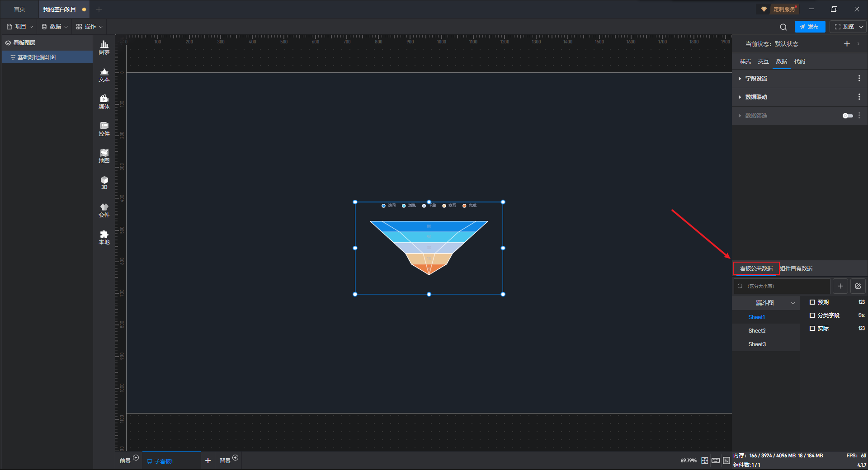This screenshot has height=470, width=868.
Task: Click the 前景 foreground button
Action: pos(125,461)
